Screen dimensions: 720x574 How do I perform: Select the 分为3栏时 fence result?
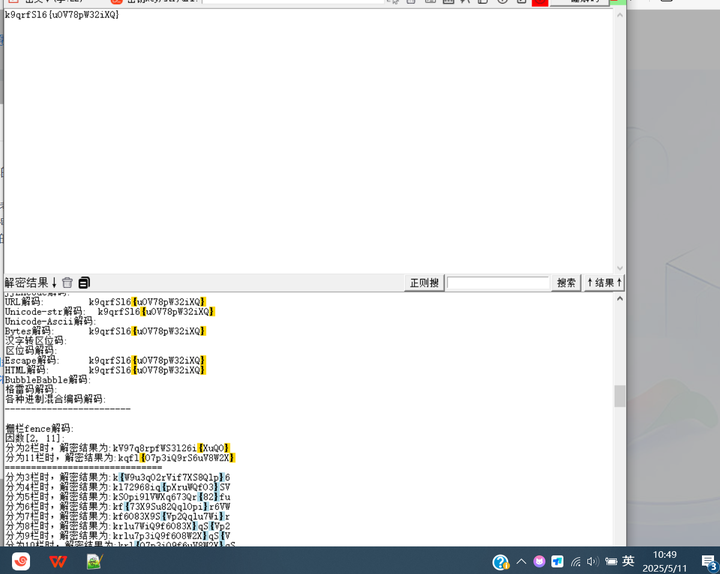coord(118,478)
